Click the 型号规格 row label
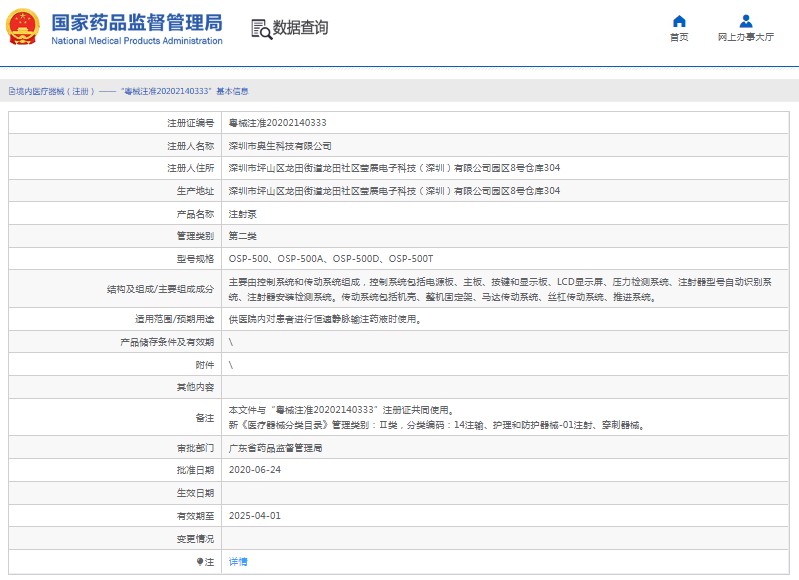The width and height of the screenshot is (799, 580). pyautogui.click(x=195, y=259)
